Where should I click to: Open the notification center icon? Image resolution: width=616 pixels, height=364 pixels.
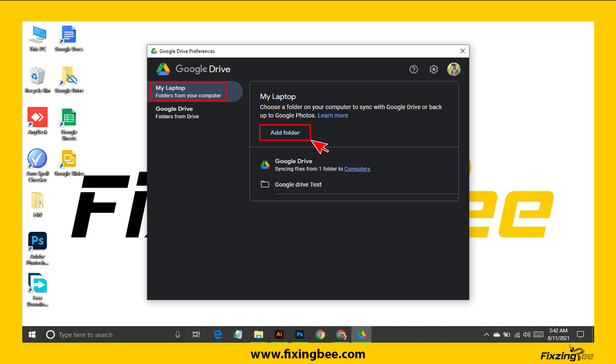[x=580, y=335]
